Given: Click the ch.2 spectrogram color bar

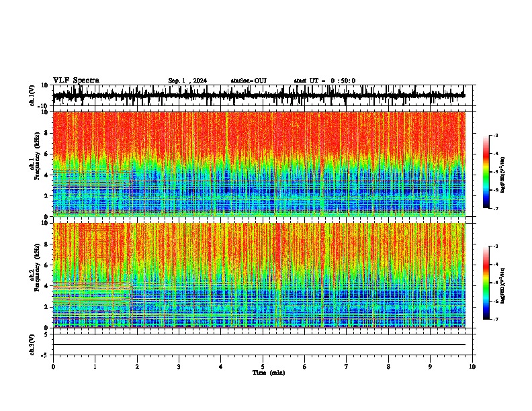Looking at the screenshot, I should pyautogui.click(x=486, y=283).
